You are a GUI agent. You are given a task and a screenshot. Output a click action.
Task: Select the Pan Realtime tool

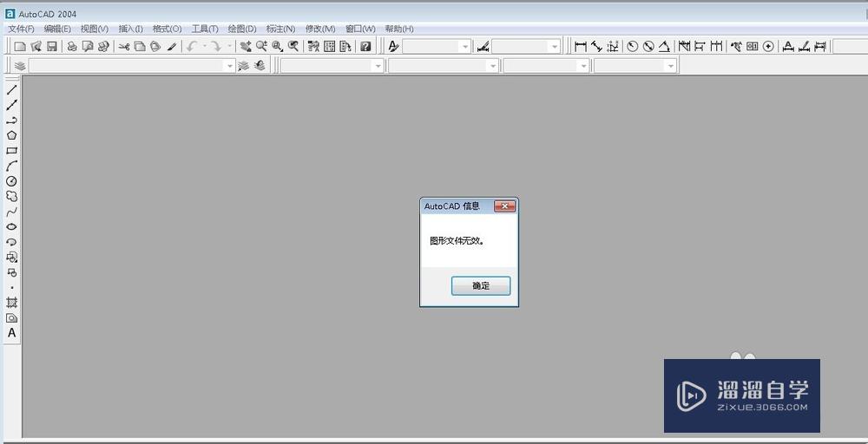[x=246, y=47]
